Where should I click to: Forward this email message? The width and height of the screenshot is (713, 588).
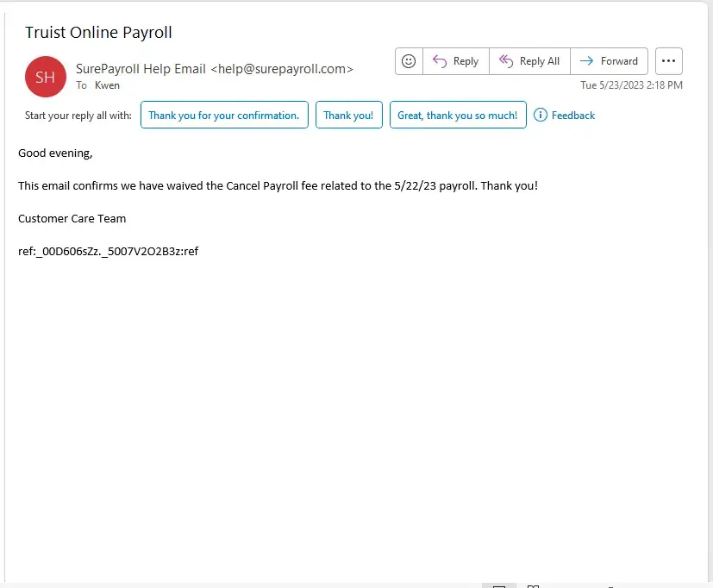click(609, 61)
